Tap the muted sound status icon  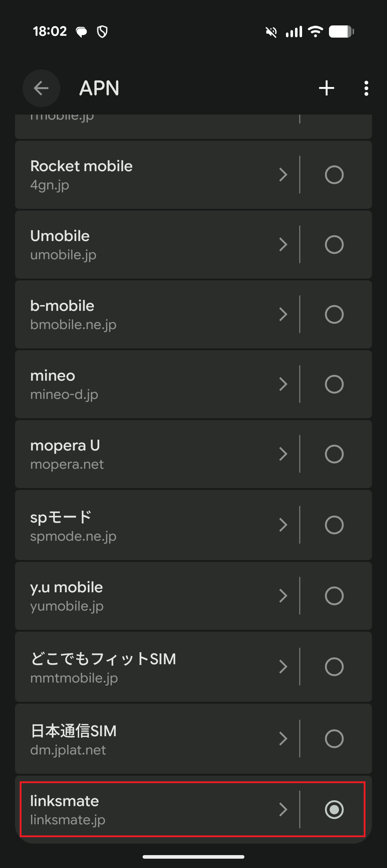point(271,32)
